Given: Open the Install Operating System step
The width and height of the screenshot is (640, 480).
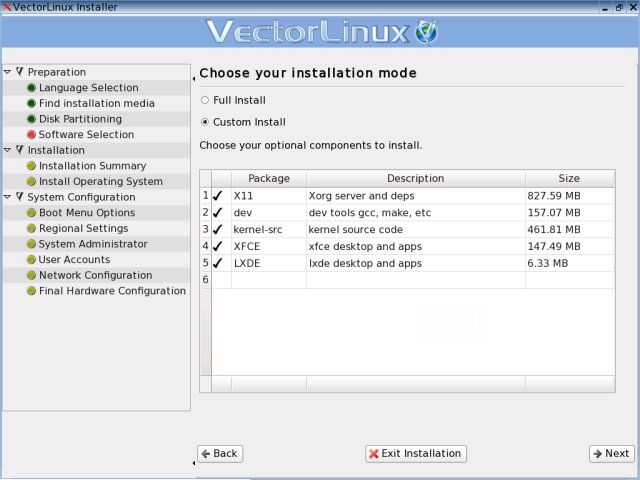Looking at the screenshot, I should (101, 182).
